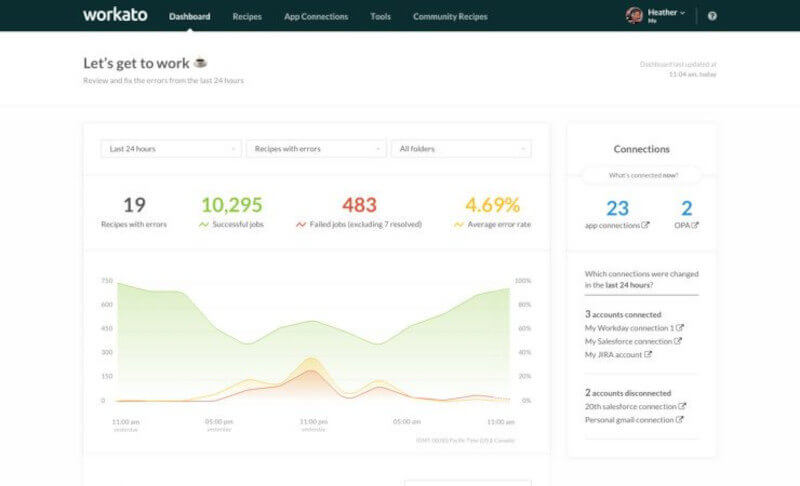The width and height of the screenshot is (800, 486).
Task: Open My Salesforce connection external icon
Action: 678,341
